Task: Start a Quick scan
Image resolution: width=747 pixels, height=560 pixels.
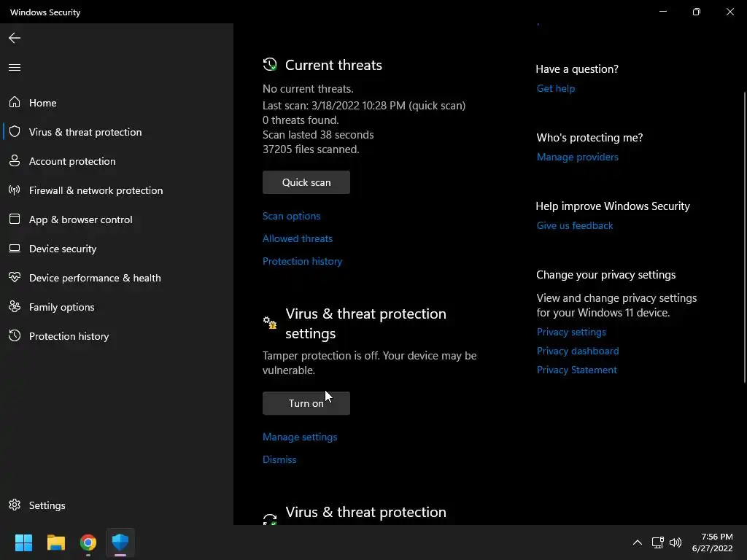Action: click(306, 182)
